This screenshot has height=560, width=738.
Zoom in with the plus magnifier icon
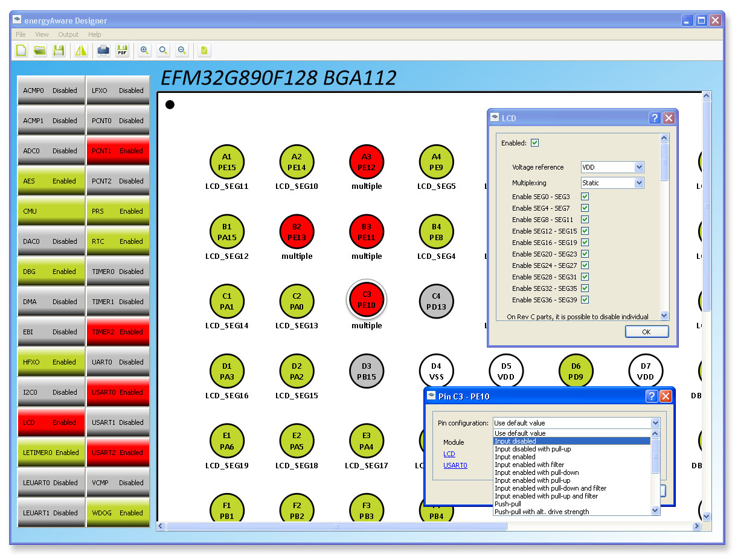pyautogui.click(x=144, y=51)
